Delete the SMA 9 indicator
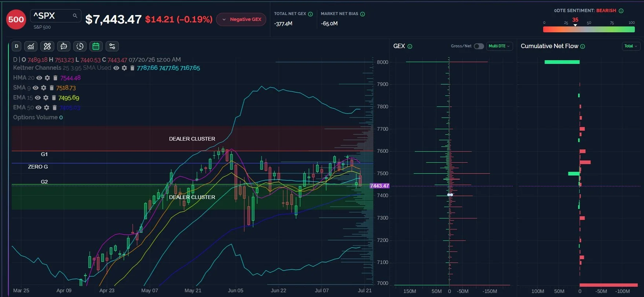This screenshot has height=297, width=644. point(52,88)
